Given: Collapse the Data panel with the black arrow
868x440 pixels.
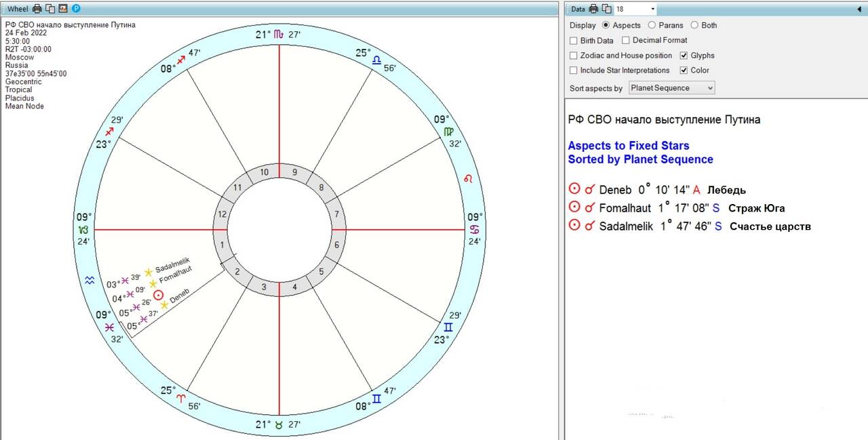Looking at the screenshot, I should [860, 9].
